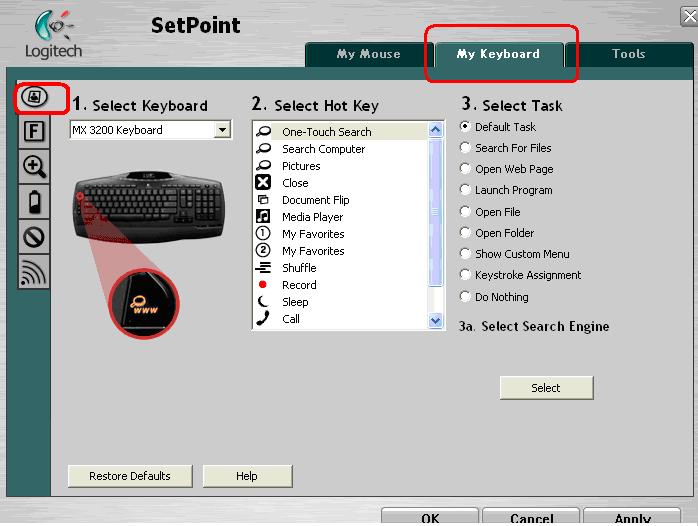Open the hot key settings sidebar icon
Screen dimensions: 698x526
[x=34, y=97]
